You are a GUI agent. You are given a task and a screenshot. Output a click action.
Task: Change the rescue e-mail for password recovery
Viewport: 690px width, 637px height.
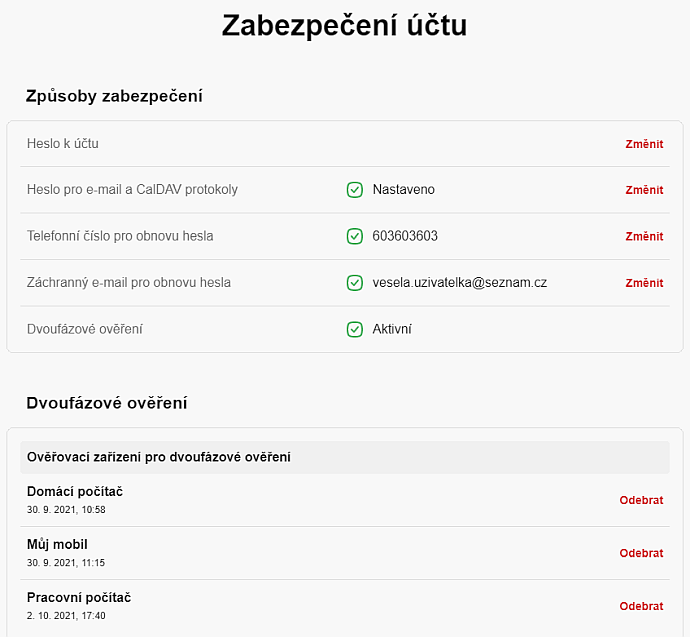(x=644, y=283)
